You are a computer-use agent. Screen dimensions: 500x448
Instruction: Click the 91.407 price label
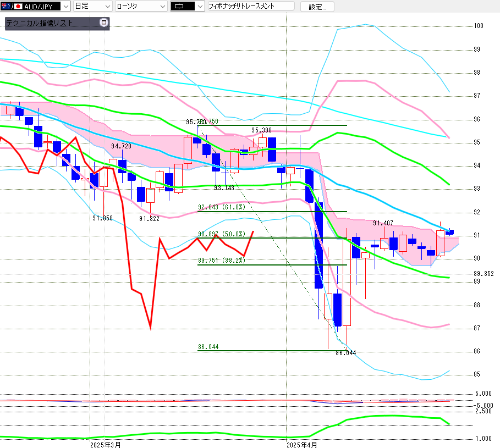click(383, 223)
